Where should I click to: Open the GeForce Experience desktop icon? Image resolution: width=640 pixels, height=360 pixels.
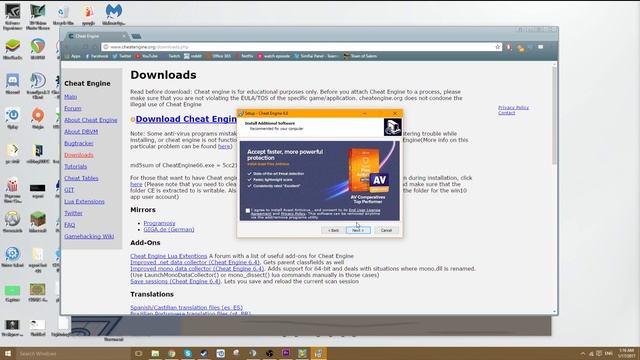tap(12, 16)
